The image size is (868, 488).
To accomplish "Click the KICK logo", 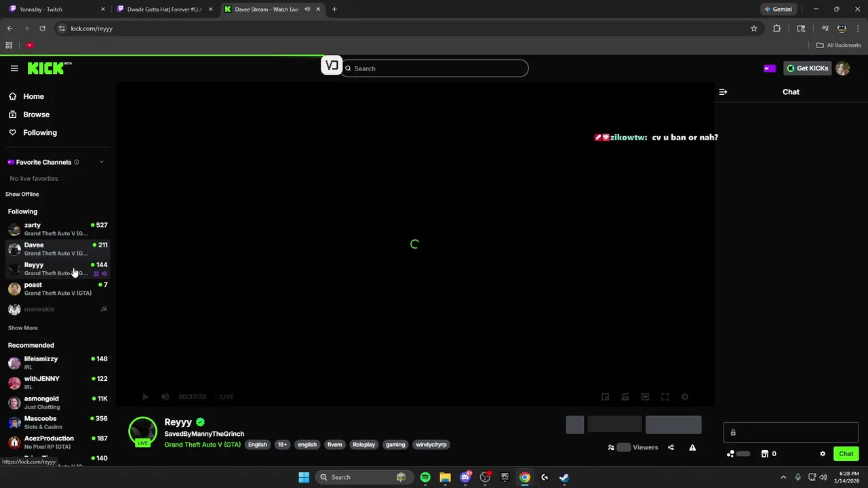I will (50, 68).
